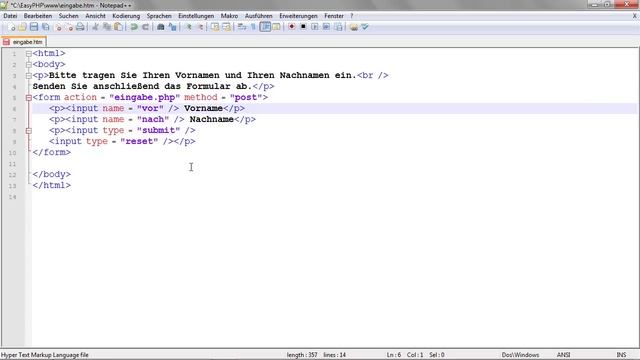The width and height of the screenshot is (640, 360).
Task: Open Find with the binoculars icon
Action: (x=161, y=27)
